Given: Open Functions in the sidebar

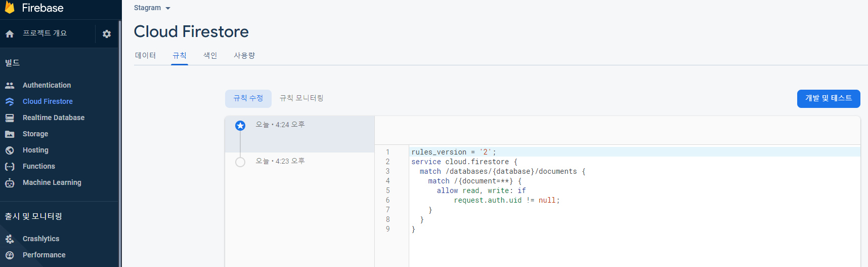Looking at the screenshot, I should [39, 167].
